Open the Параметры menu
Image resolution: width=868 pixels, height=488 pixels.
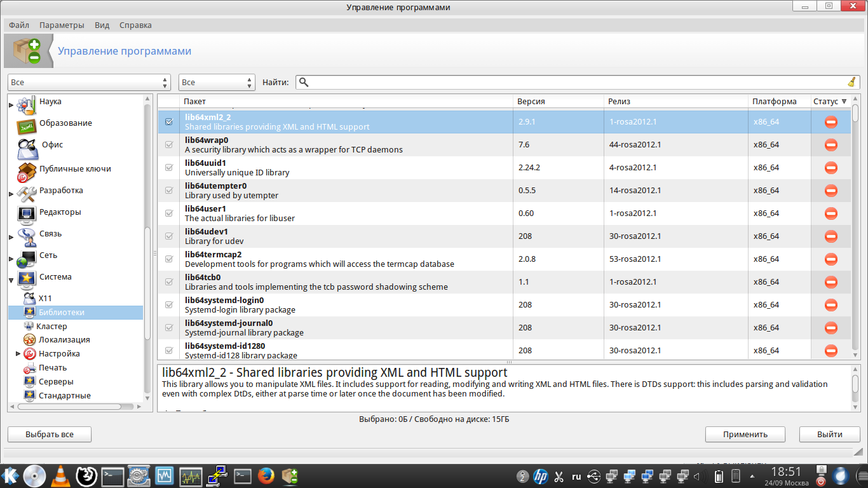pos(62,25)
